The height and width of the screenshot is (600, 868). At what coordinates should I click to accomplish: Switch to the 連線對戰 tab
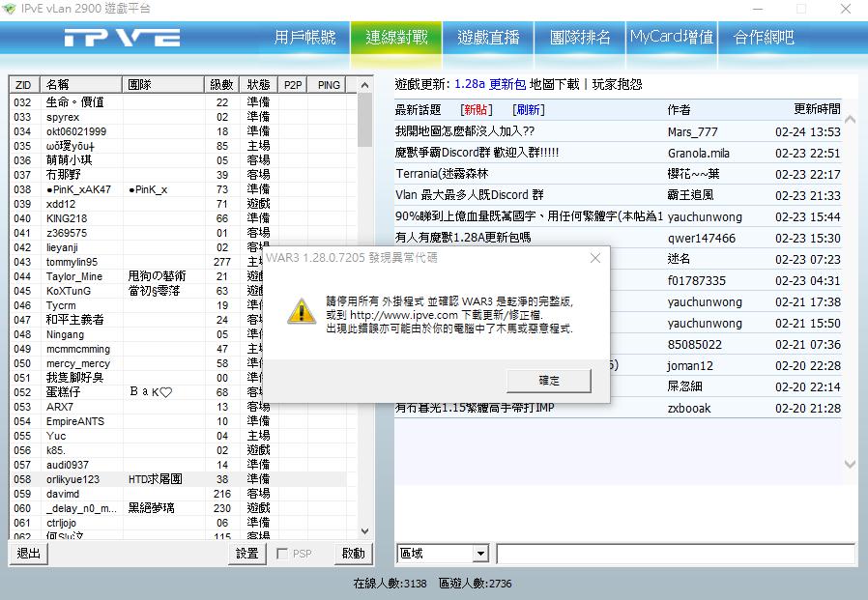(x=396, y=37)
